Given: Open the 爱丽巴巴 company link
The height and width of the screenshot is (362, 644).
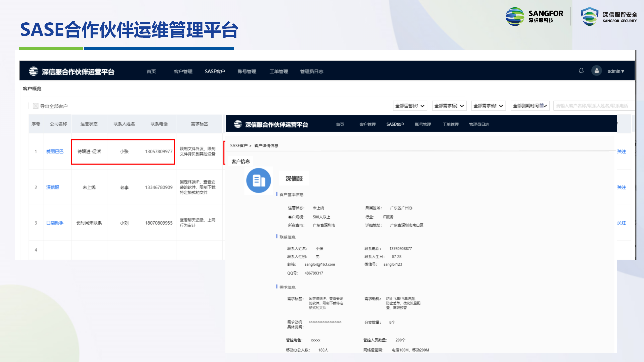Looking at the screenshot, I should [55, 151].
